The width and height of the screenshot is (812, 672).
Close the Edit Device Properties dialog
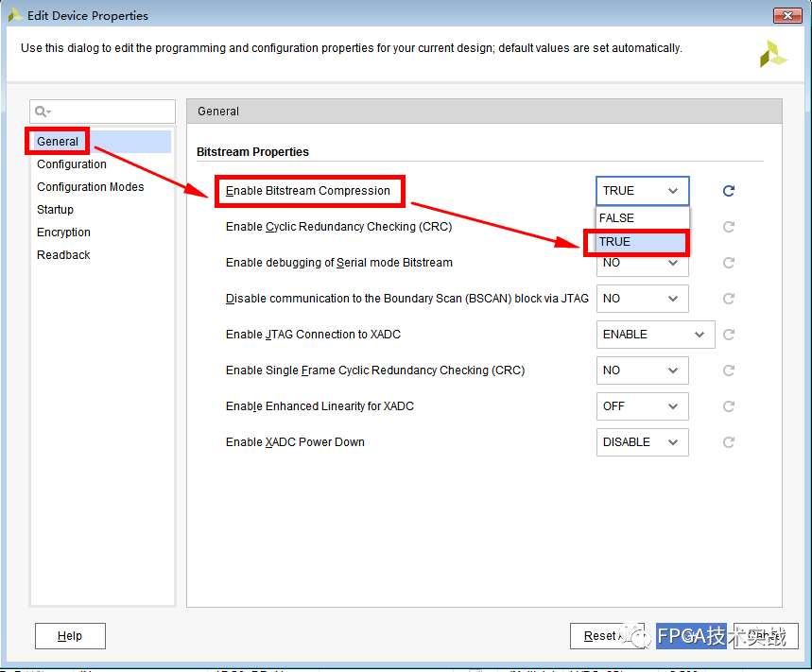tap(787, 15)
